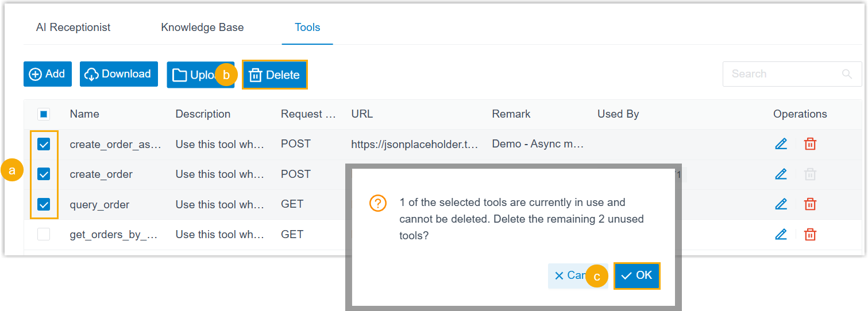868x311 pixels.
Task: Click the description cell of query_order row
Action: pos(219,204)
